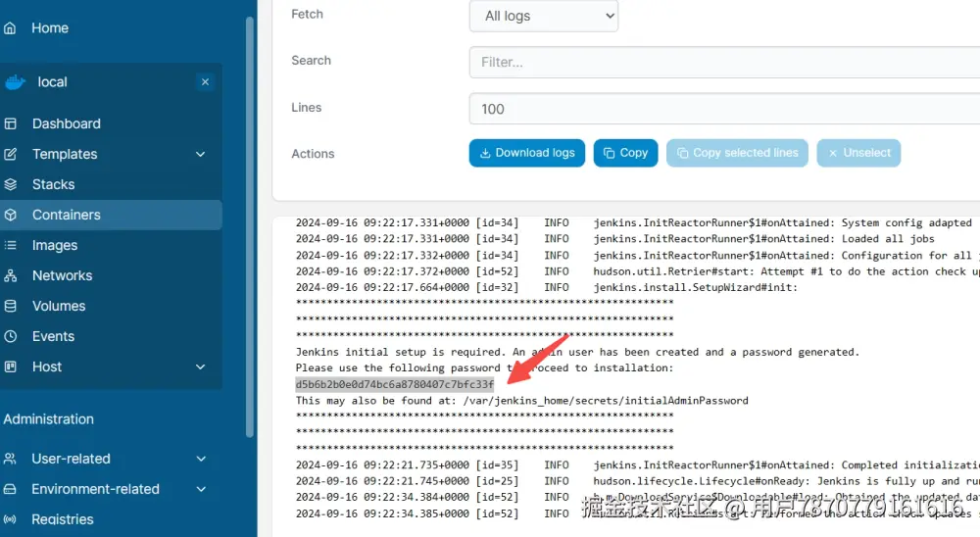This screenshot has height=537, width=980.
Task: Expand User-related chevron
Action: (201, 459)
